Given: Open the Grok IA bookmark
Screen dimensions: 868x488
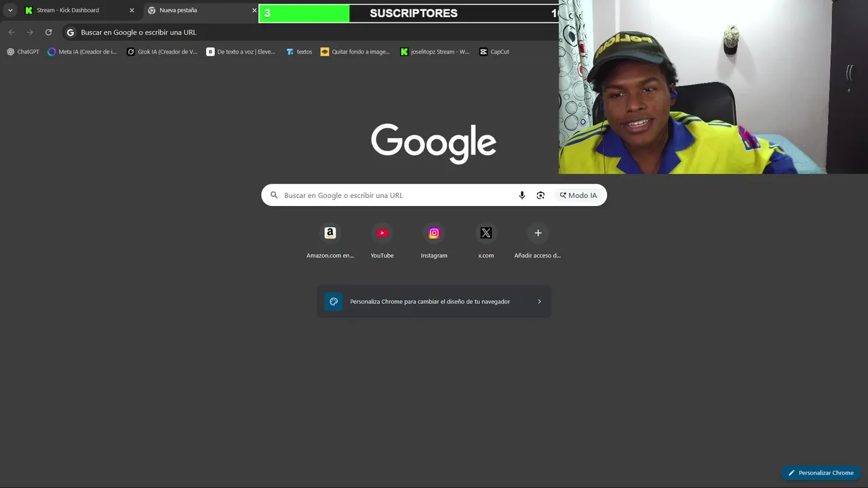Looking at the screenshot, I should pos(162,52).
